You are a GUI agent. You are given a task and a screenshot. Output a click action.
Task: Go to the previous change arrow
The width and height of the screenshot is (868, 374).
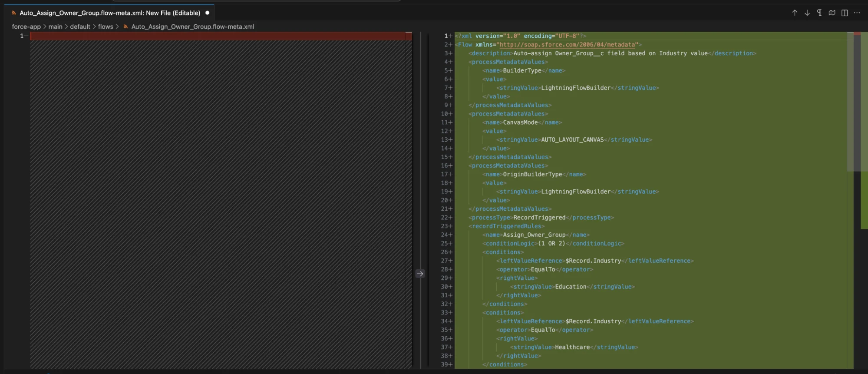(x=794, y=13)
